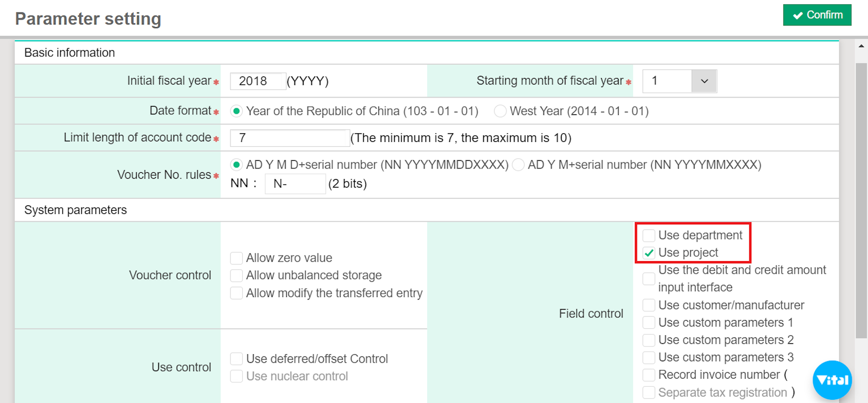This screenshot has width=868, height=403.
Task: Toggle Use customer/manufacturer checkbox
Action: coord(648,305)
